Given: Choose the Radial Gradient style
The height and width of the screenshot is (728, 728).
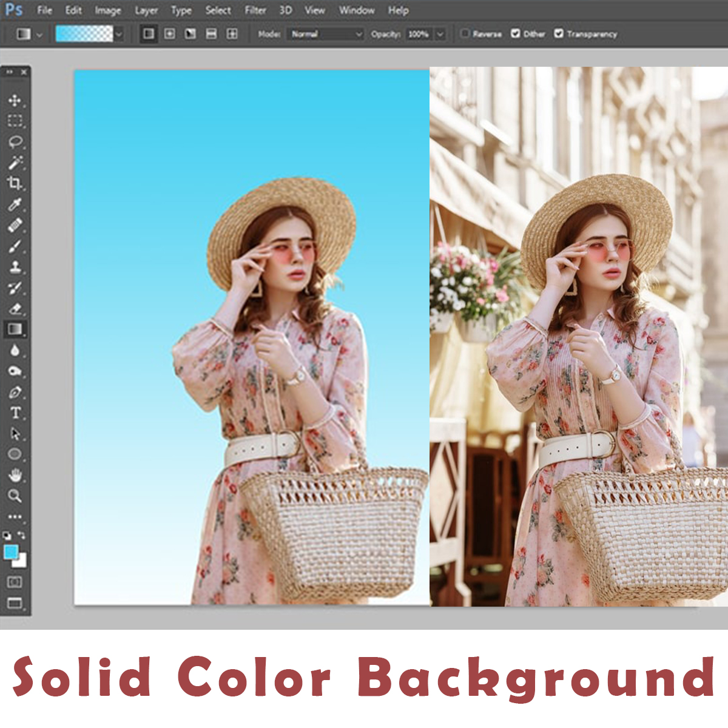Looking at the screenshot, I should tap(170, 34).
